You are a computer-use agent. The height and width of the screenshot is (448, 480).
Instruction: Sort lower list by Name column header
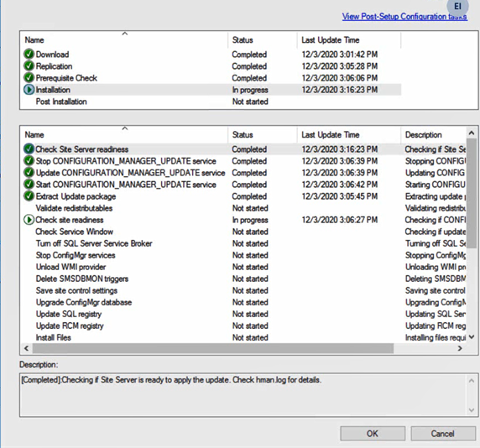click(x=124, y=135)
